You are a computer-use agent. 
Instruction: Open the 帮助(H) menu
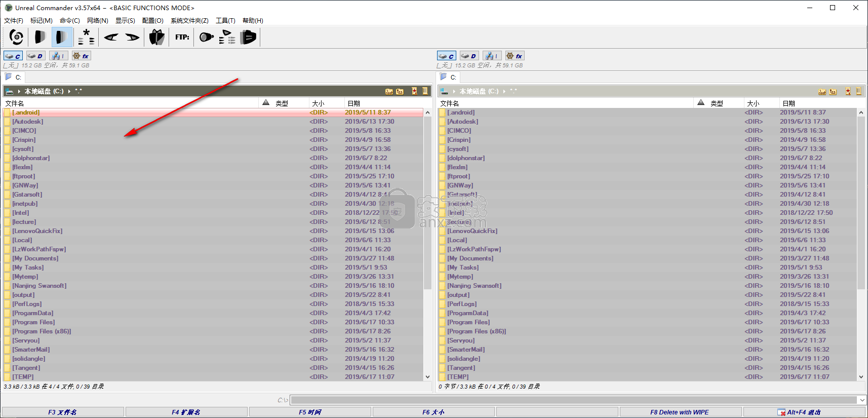click(253, 21)
